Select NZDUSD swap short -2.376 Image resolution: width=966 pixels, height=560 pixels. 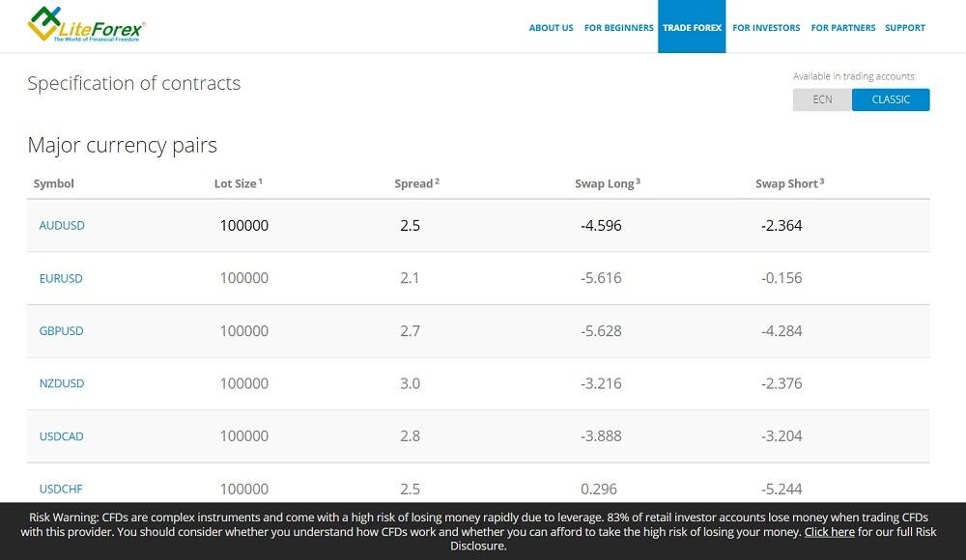[781, 383]
